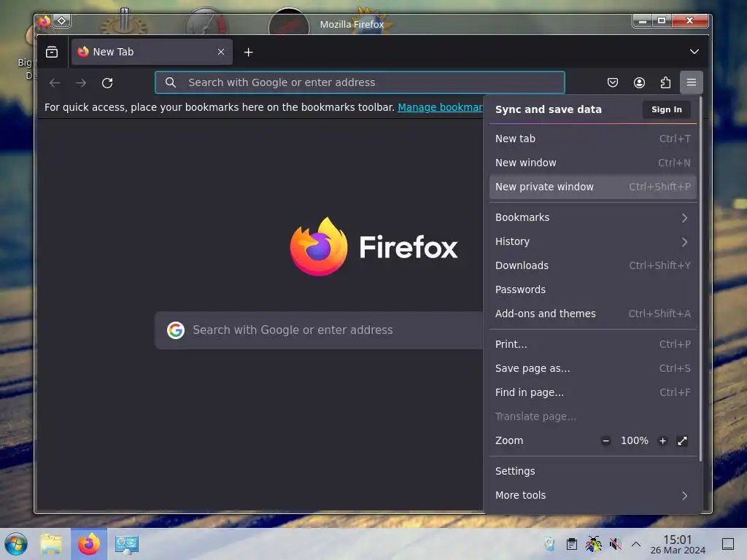Viewport: 747px width, 560px height.
Task: Choose New private window entry
Action: point(592,187)
